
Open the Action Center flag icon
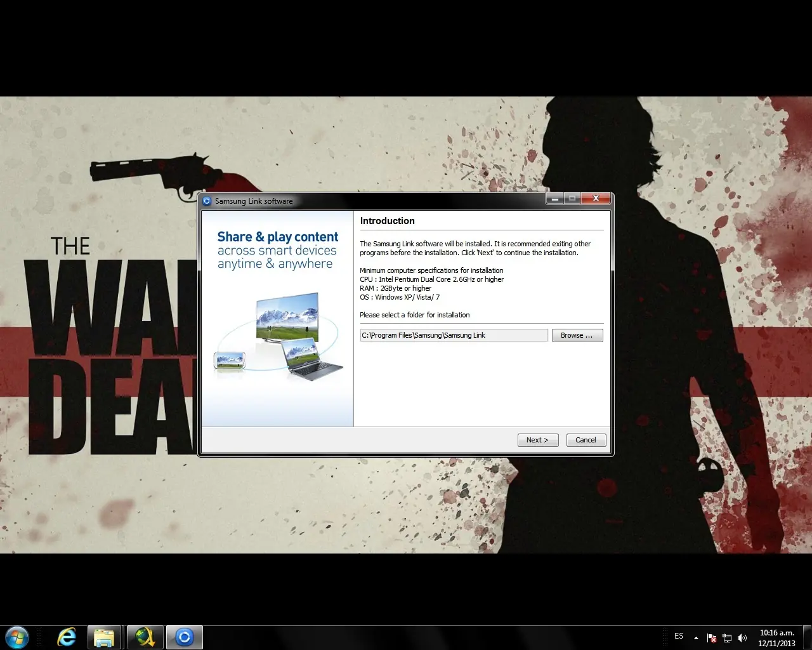click(x=712, y=637)
